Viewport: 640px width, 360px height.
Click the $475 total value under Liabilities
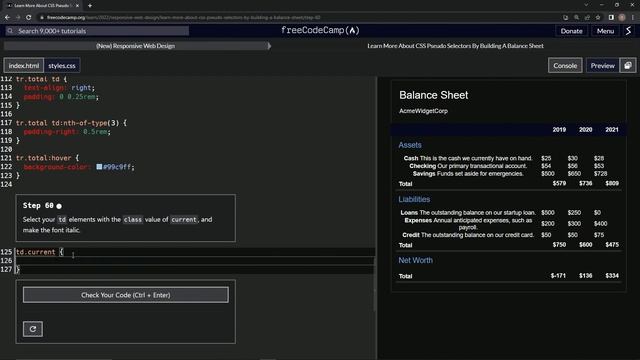tap(612, 245)
